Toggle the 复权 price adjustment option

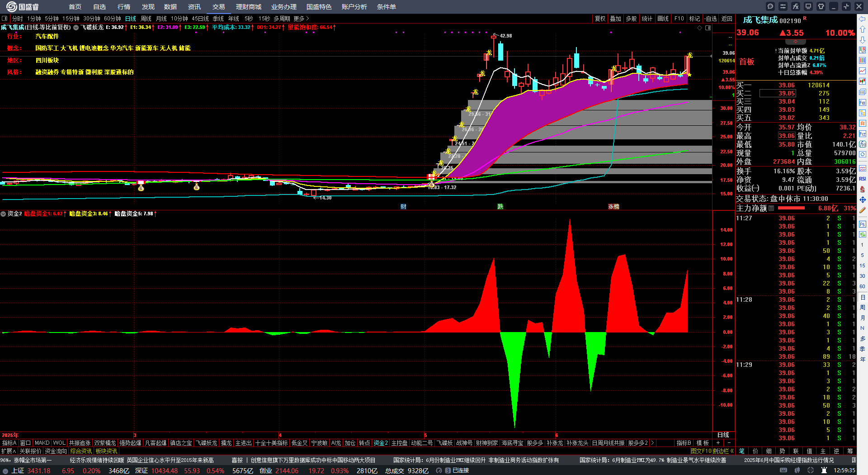(600, 19)
